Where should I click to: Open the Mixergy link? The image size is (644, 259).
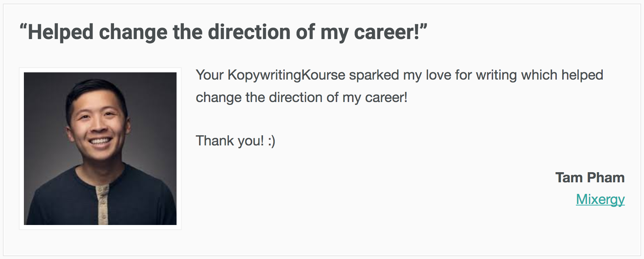(x=600, y=199)
